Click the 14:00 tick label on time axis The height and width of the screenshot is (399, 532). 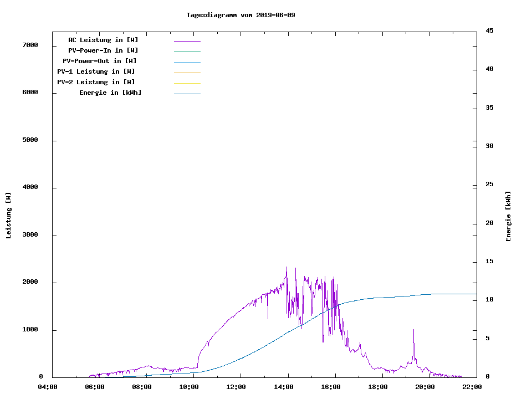(284, 387)
